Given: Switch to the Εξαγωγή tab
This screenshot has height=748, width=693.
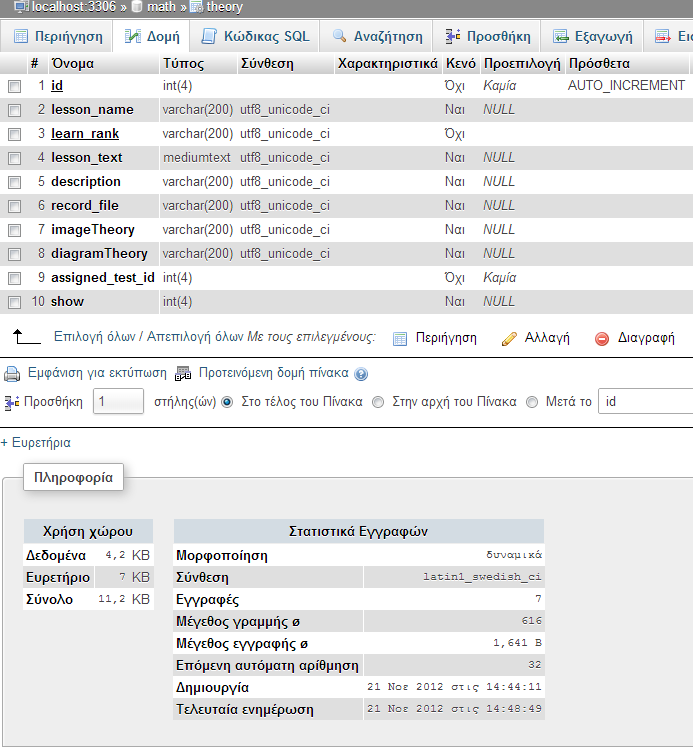Looking at the screenshot, I should tap(592, 36).
